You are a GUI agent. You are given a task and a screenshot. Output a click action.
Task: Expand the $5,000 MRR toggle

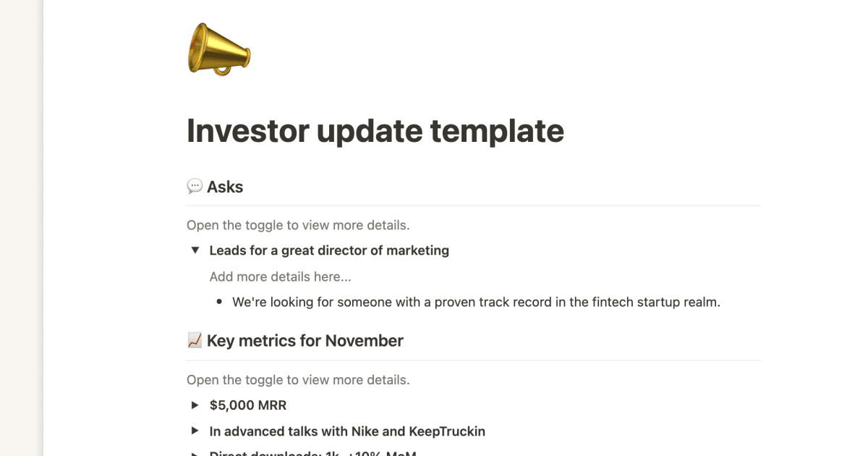pos(195,405)
